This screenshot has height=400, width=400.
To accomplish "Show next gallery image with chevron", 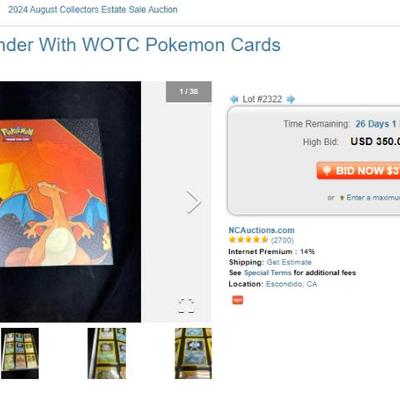I will pyautogui.click(x=193, y=202).
